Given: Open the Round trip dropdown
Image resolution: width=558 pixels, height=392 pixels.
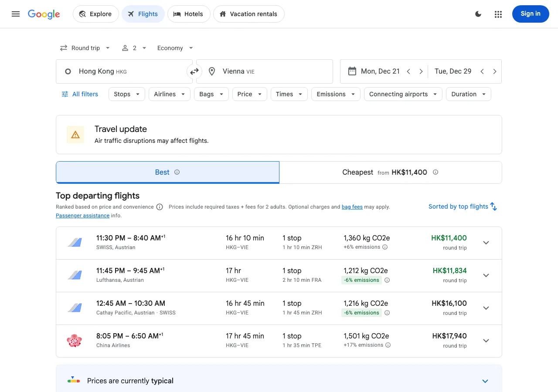Looking at the screenshot, I should tap(85, 48).
